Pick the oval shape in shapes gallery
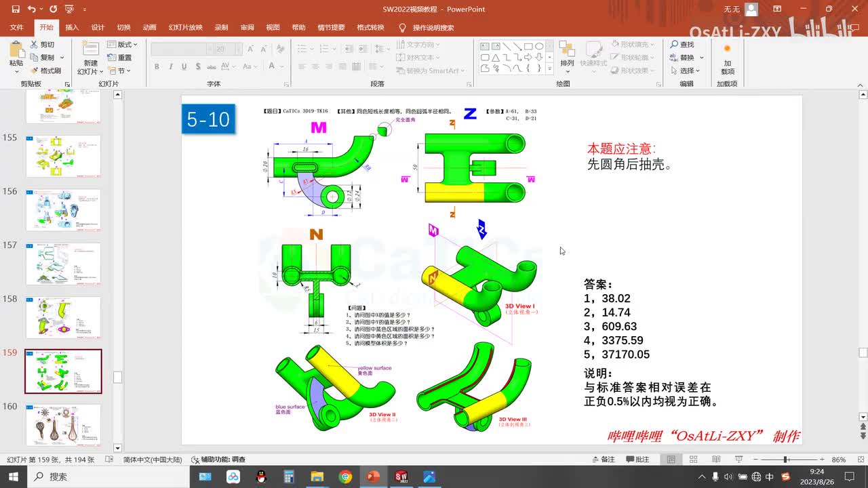Viewport: 868px width, 488px height. click(x=539, y=47)
